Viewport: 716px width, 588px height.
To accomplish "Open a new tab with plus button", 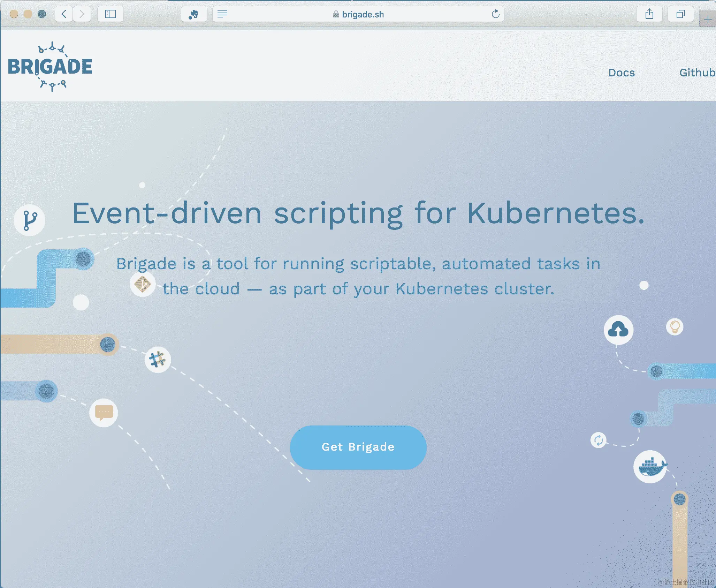I will [708, 19].
